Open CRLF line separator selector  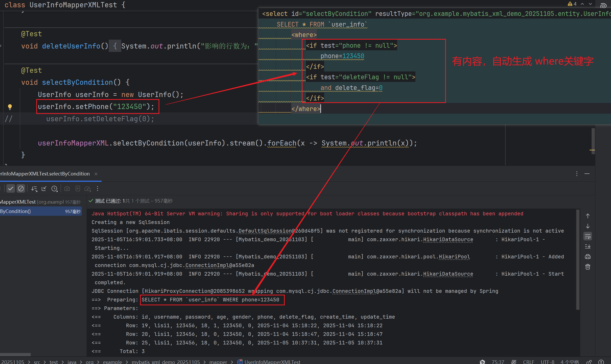528,362
